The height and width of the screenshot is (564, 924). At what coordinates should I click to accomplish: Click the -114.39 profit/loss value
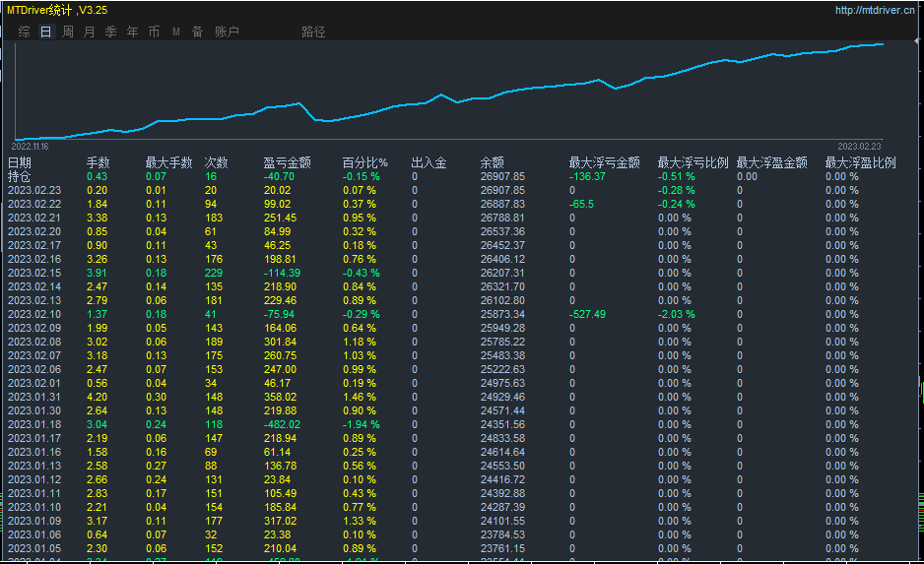[283, 273]
